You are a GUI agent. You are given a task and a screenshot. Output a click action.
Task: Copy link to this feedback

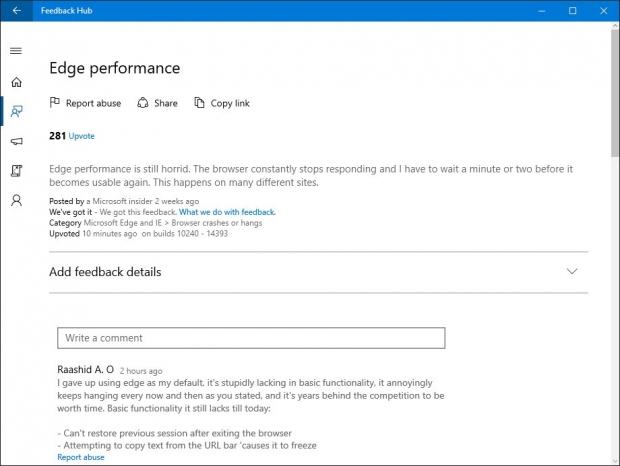222,103
